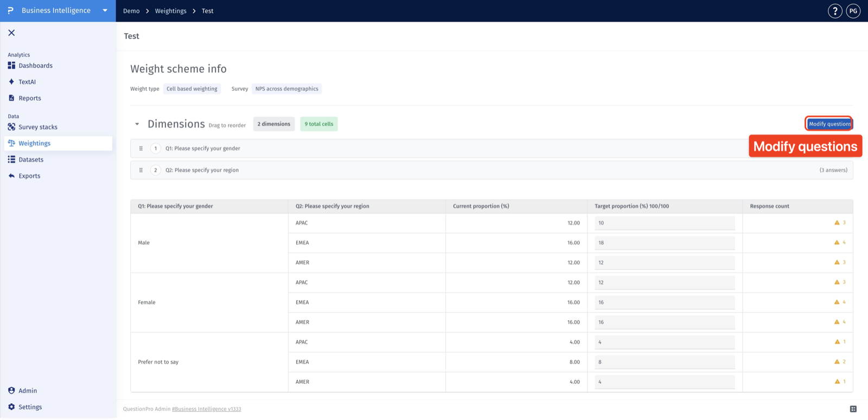
Task: Click the Survey stacks icon
Action: (11, 127)
